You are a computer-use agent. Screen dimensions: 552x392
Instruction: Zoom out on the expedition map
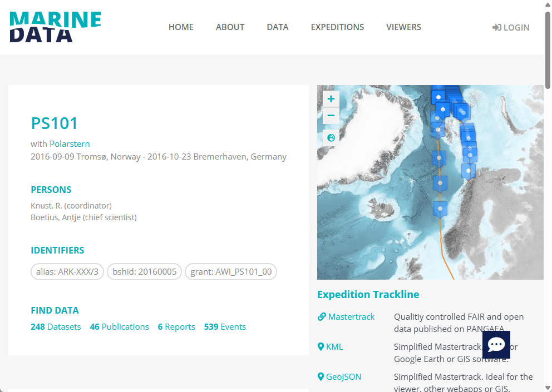click(331, 116)
